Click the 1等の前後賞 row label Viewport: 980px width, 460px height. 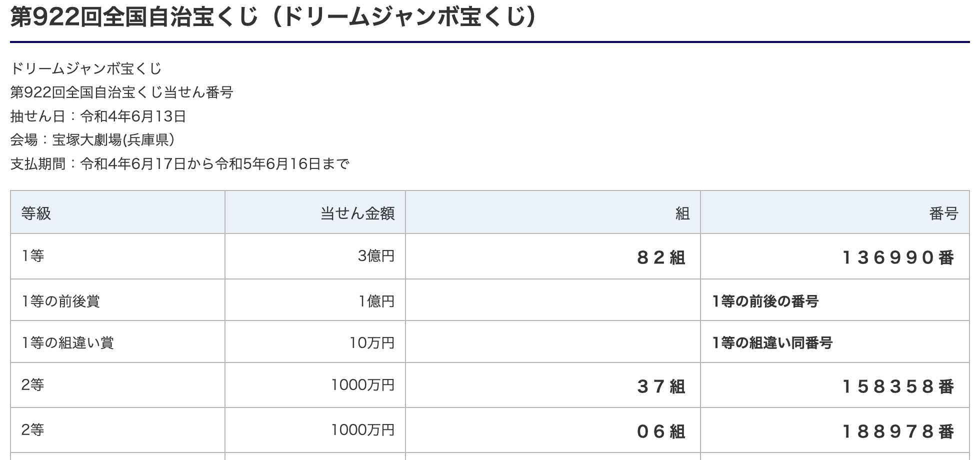coord(60,301)
